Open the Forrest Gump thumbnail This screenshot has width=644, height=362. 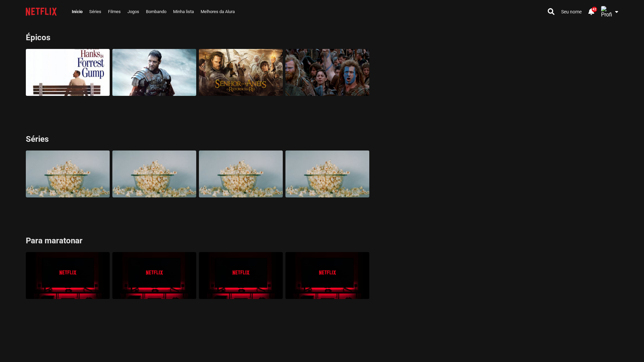click(67, 72)
